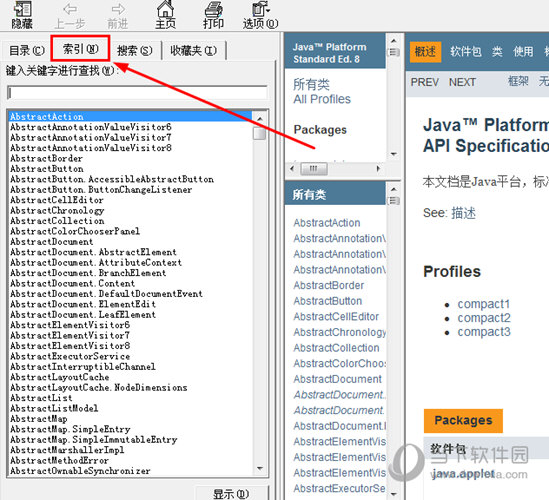549x500 pixels.
Task: Select the 软件包 package nav item
Action: [466, 52]
